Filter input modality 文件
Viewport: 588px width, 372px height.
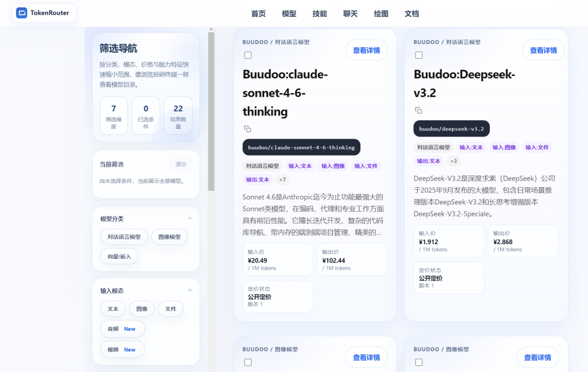click(170, 309)
